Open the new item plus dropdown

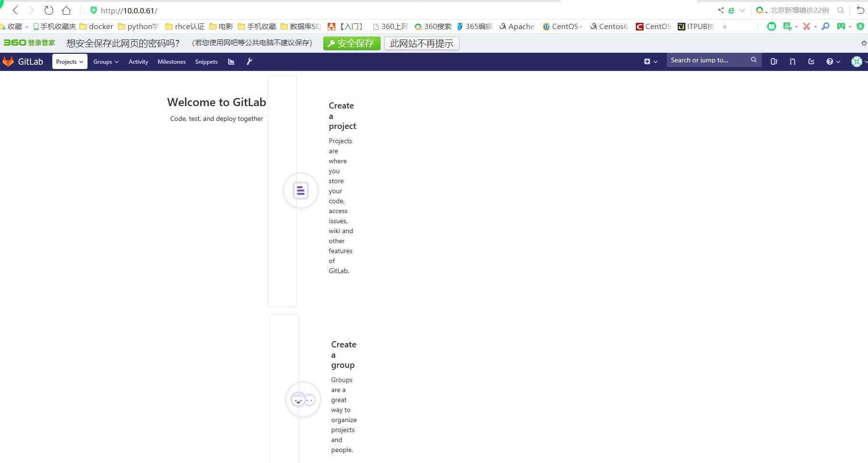650,61
